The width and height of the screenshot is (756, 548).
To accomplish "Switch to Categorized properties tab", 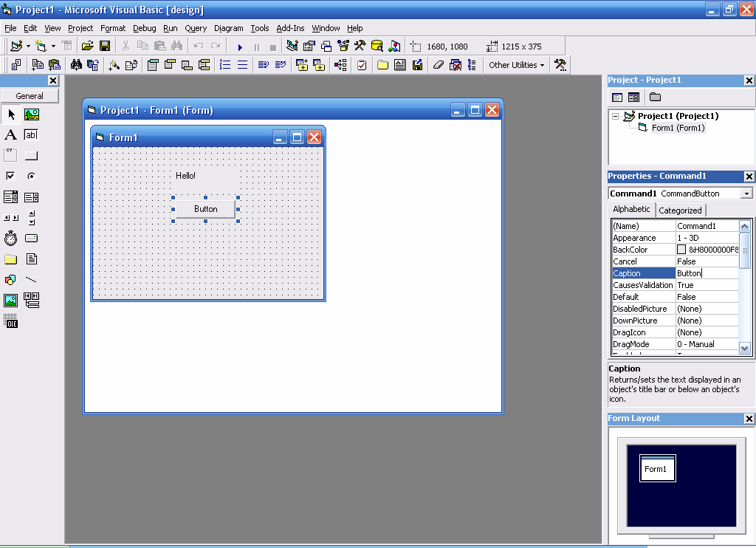I will point(680,210).
